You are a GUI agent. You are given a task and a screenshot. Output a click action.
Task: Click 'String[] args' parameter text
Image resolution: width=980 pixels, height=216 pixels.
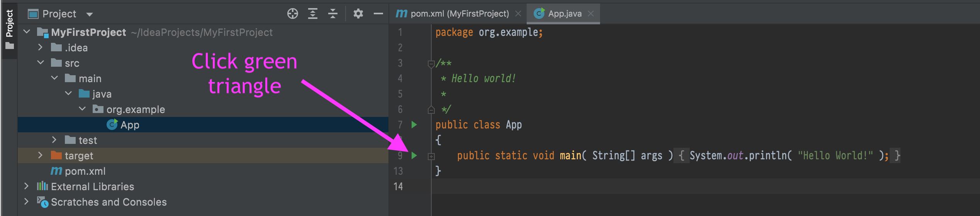coord(627,156)
